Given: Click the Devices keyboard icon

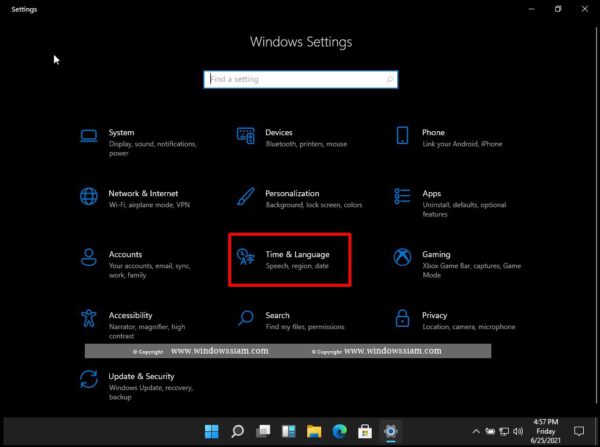Looking at the screenshot, I should [246, 135].
